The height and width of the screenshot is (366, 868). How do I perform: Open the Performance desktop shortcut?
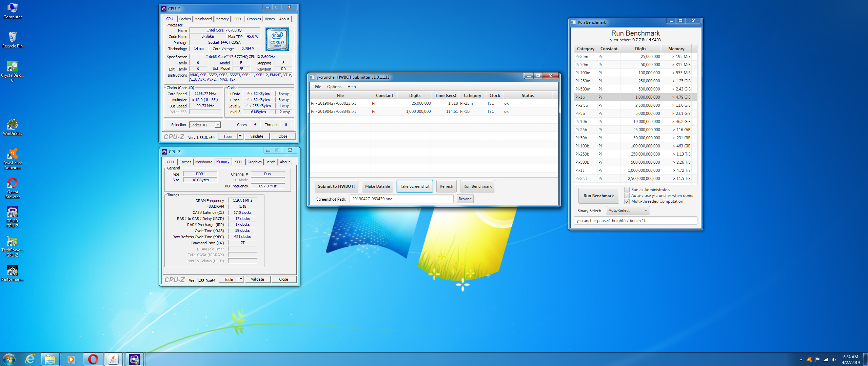click(x=13, y=273)
